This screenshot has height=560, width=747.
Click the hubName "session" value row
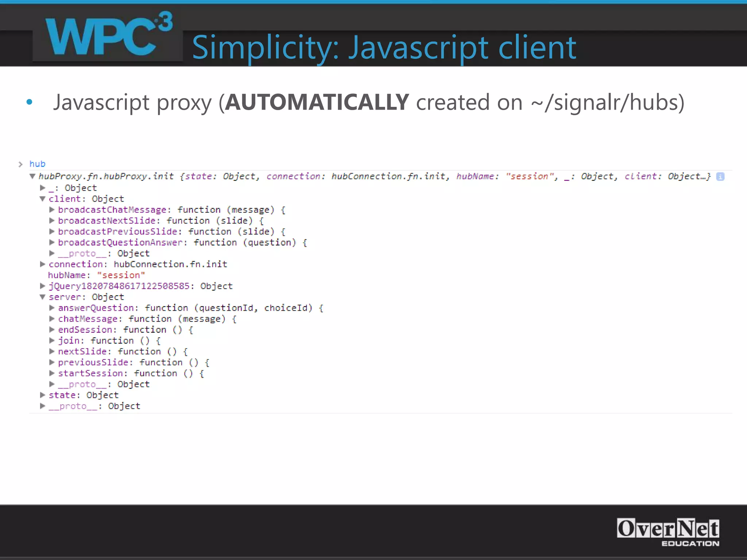pyautogui.click(x=97, y=275)
